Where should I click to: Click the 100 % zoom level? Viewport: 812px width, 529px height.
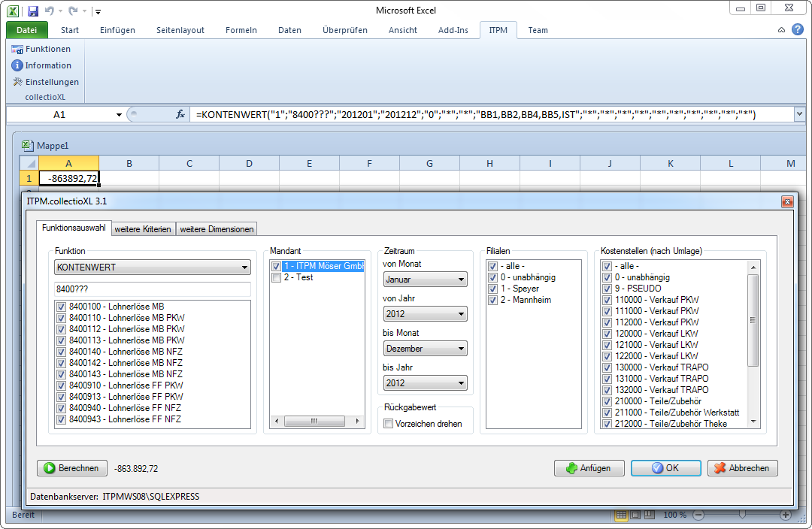674,515
